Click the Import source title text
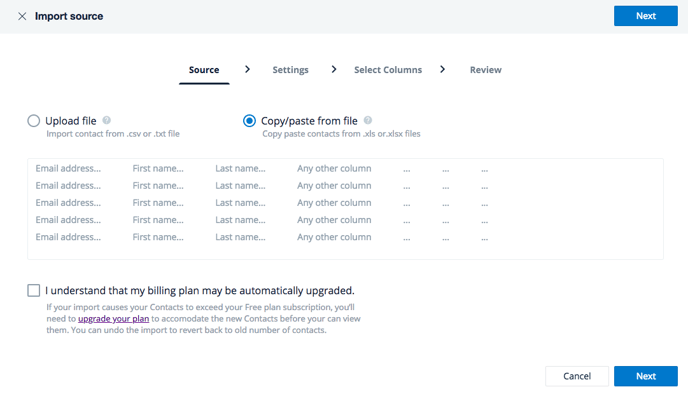 pos(69,16)
